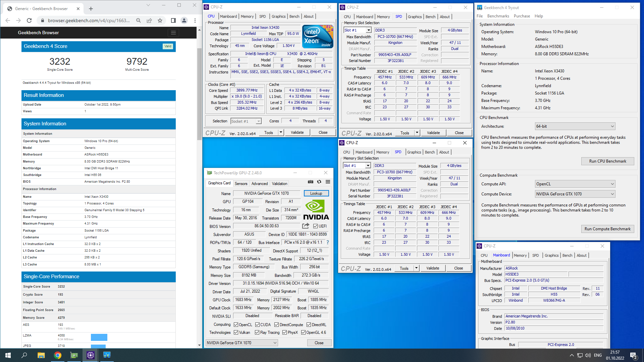Toggle the Chrome side panel icon
The image size is (644, 362).
[173, 20]
